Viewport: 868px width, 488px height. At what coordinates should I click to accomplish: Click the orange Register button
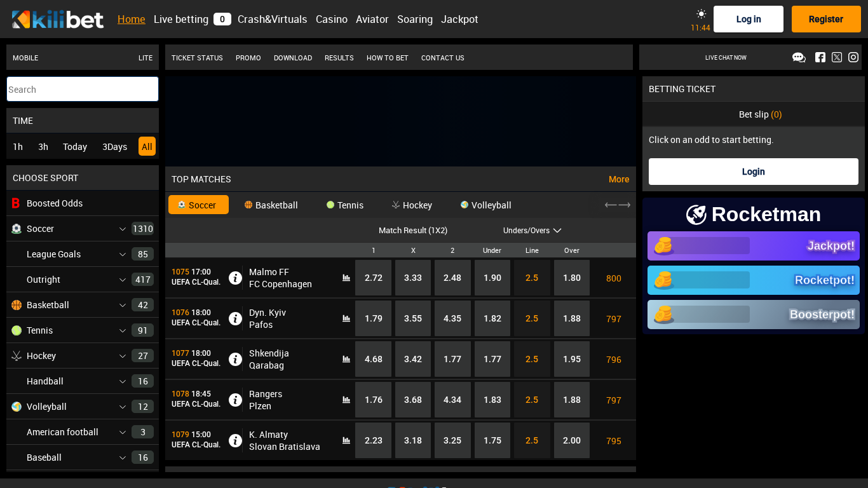pos(825,19)
